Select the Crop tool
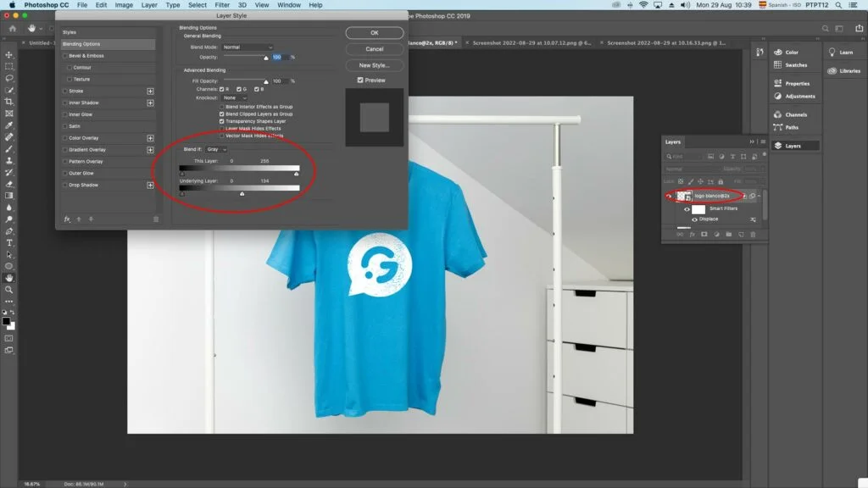 coord(8,102)
